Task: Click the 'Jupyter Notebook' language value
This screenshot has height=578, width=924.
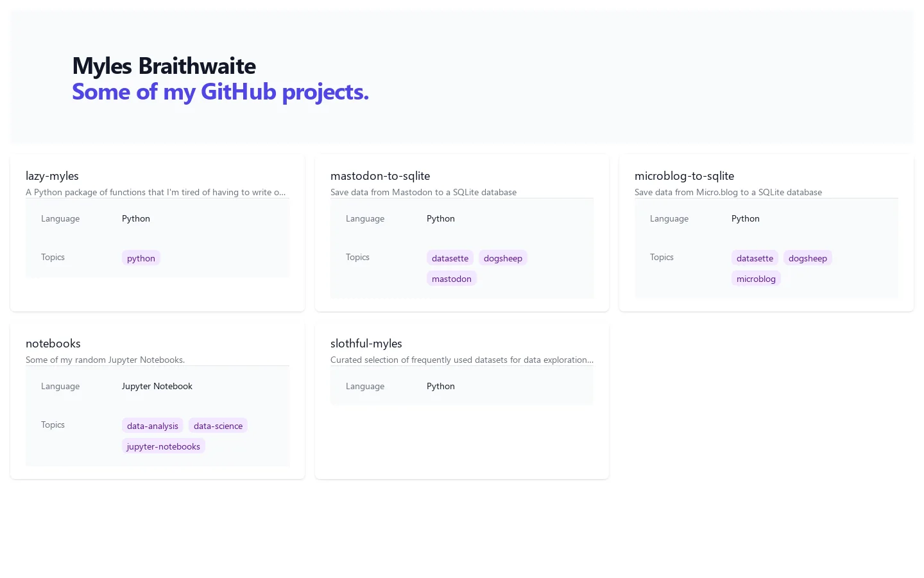Action: (x=157, y=386)
